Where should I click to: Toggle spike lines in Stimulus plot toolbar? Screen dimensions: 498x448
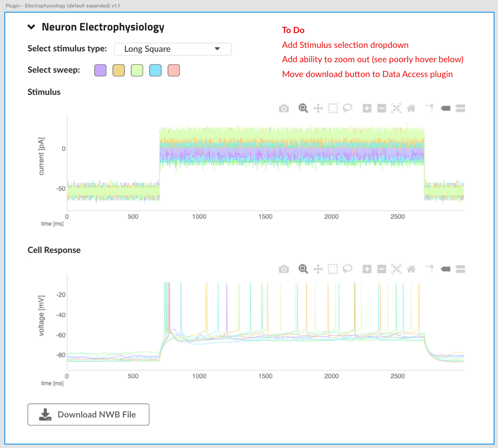430,108
